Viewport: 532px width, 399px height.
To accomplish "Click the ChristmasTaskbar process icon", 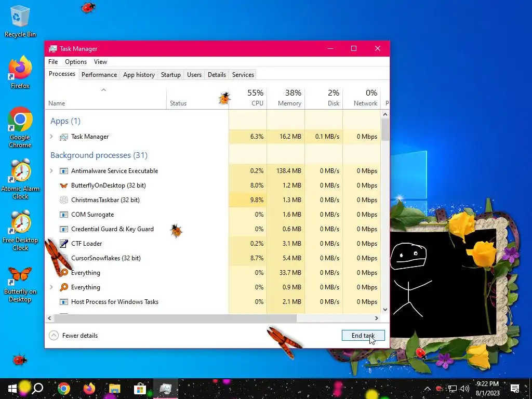I will pyautogui.click(x=63, y=200).
